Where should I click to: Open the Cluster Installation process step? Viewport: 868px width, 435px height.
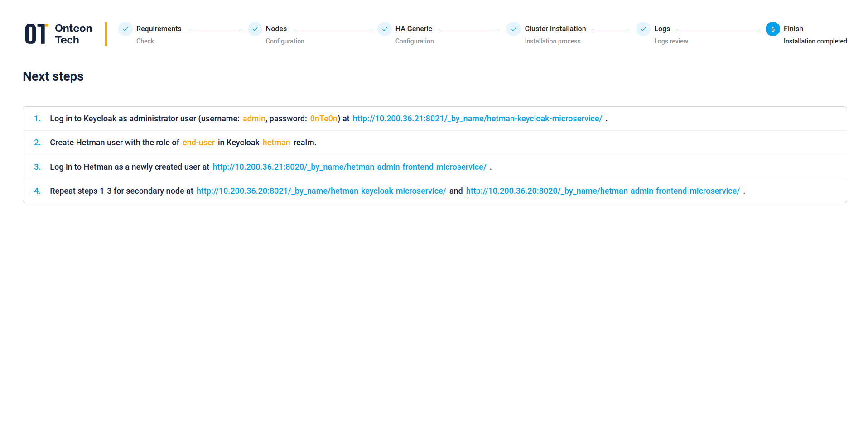[555, 29]
